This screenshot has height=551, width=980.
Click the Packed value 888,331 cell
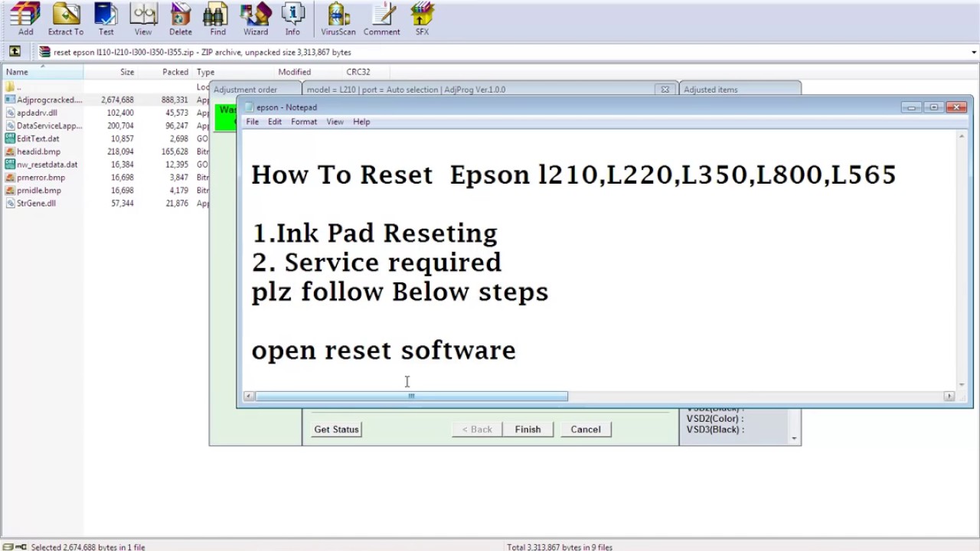pos(175,100)
